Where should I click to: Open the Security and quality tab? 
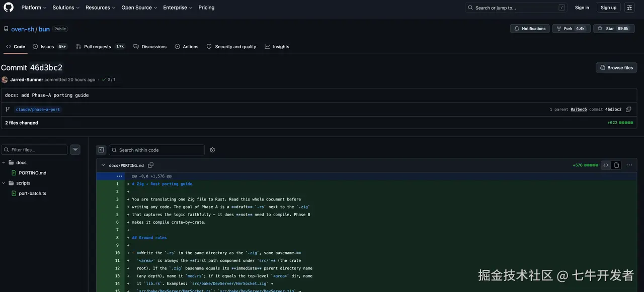pos(231,47)
